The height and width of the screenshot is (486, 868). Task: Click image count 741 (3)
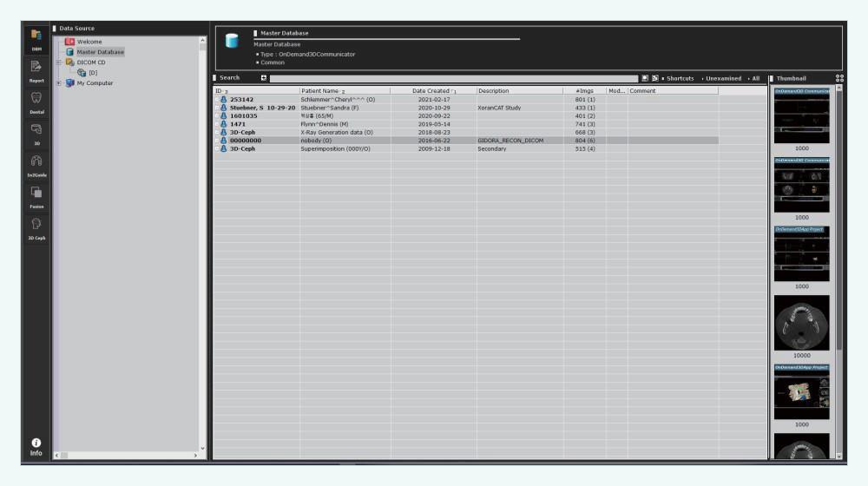[584, 125]
